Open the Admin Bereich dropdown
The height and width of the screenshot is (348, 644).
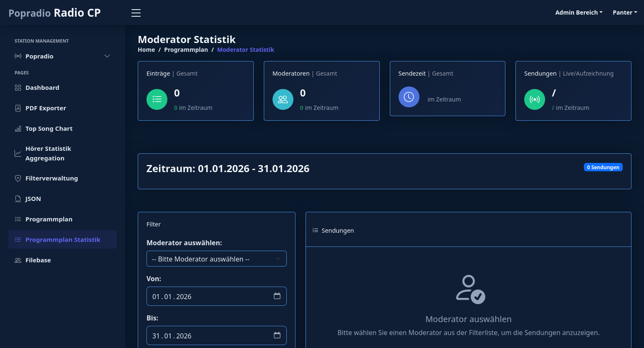(x=579, y=13)
